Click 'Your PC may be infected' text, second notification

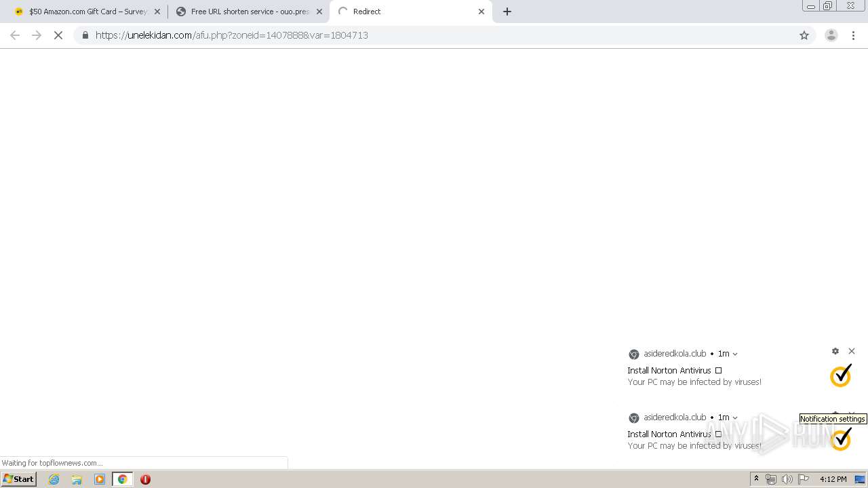click(694, 446)
